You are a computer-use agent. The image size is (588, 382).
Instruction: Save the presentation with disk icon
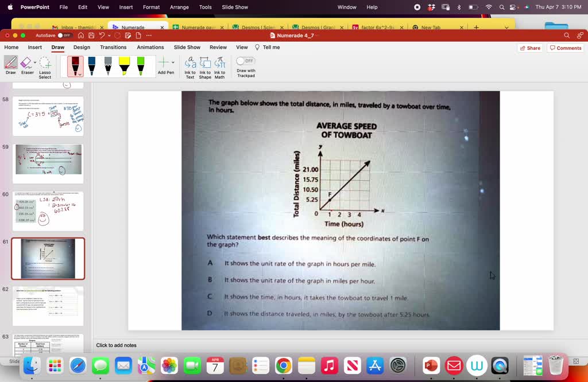tap(91, 35)
